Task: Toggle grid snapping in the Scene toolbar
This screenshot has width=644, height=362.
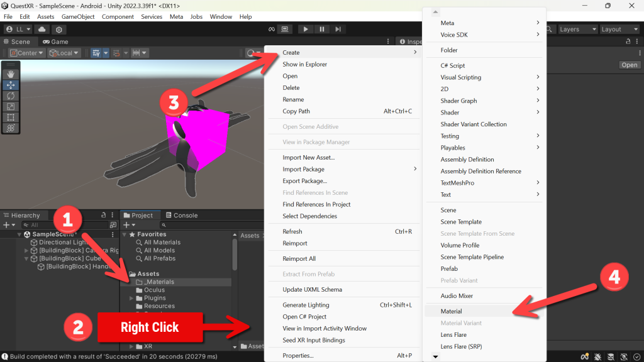Action: click(x=96, y=53)
